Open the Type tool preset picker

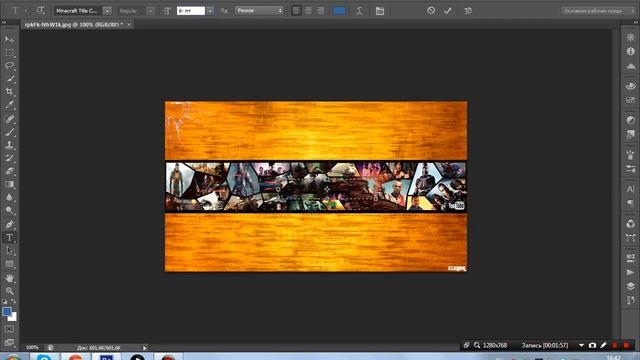[x=18, y=11]
